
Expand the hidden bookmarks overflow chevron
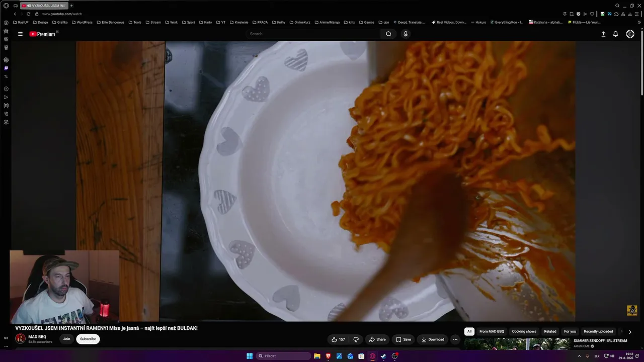(x=639, y=22)
